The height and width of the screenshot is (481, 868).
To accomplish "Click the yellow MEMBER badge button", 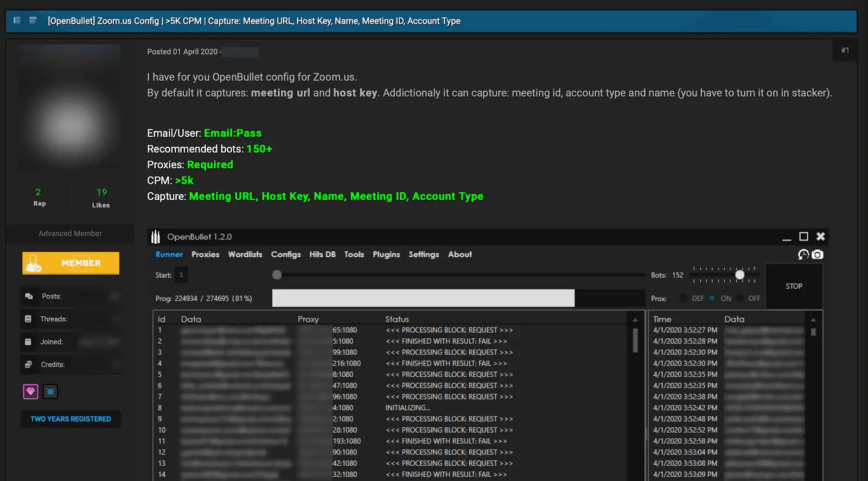I will click(x=71, y=263).
